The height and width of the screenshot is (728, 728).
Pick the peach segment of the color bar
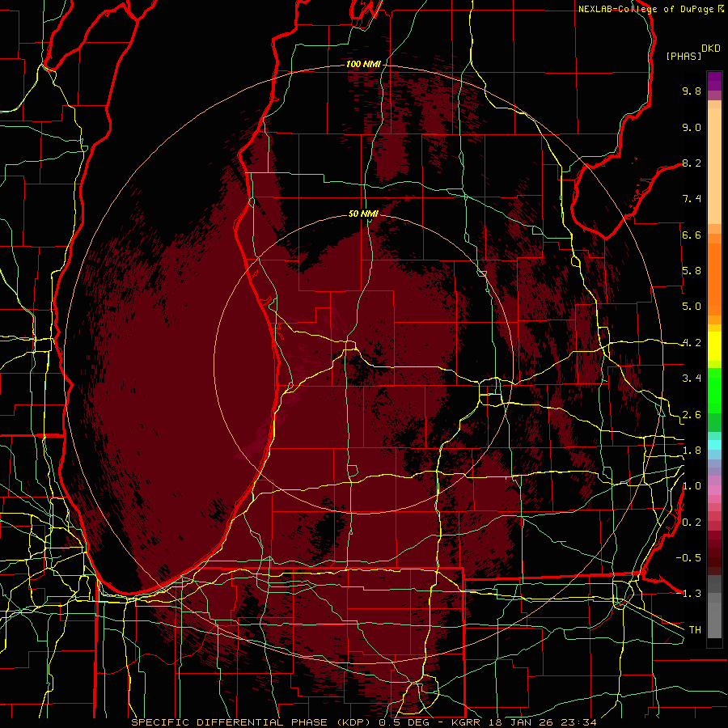pos(714,167)
